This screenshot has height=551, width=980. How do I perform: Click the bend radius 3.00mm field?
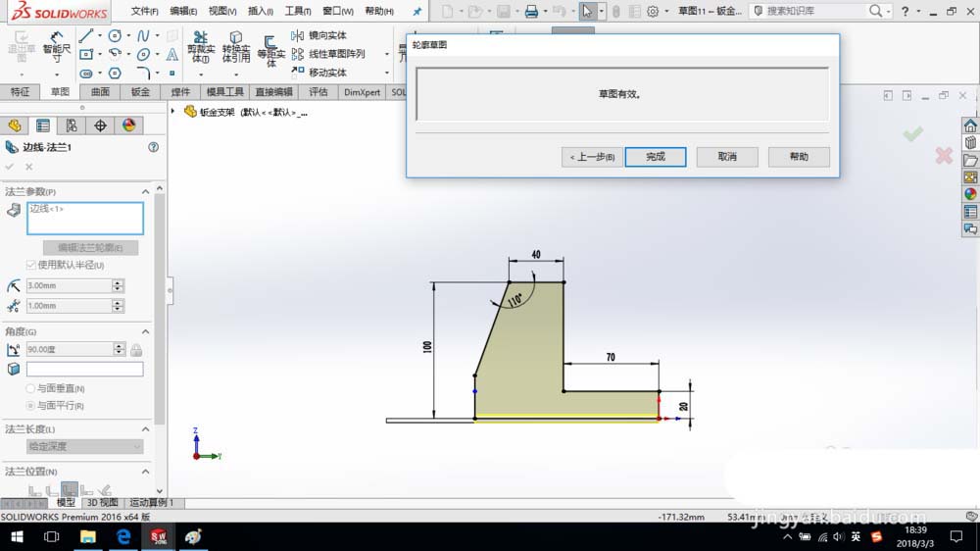coord(69,286)
